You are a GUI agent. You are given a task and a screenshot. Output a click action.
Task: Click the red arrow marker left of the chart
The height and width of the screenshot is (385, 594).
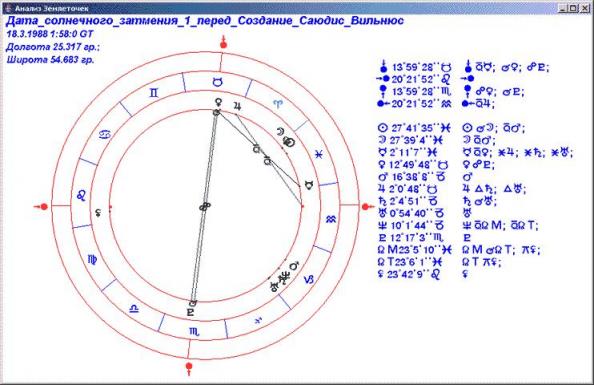coord(41,207)
